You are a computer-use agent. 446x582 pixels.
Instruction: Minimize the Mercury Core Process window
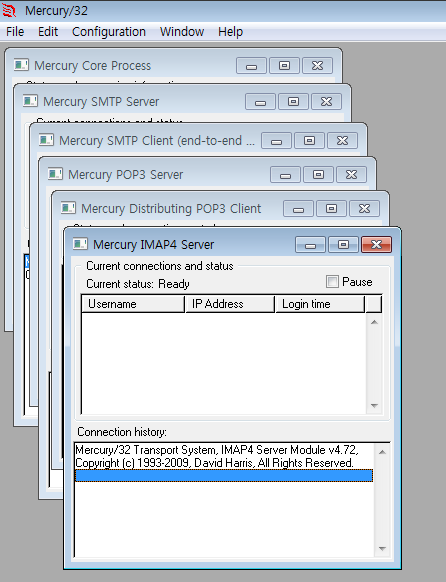pyautogui.click(x=251, y=66)
